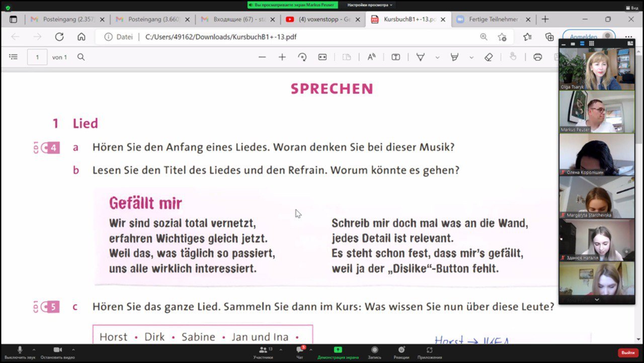
Task: Zoom out the PDF with minus
Action: (262, 57)
